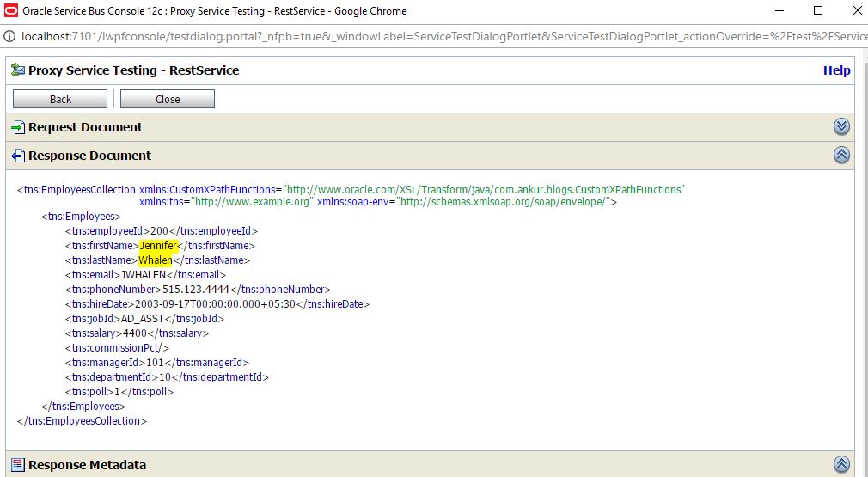Screen dimensions: 868x477
Task: Click the closing tns:Employees tag
Action: pyautogui.click(x=83, y=407)
